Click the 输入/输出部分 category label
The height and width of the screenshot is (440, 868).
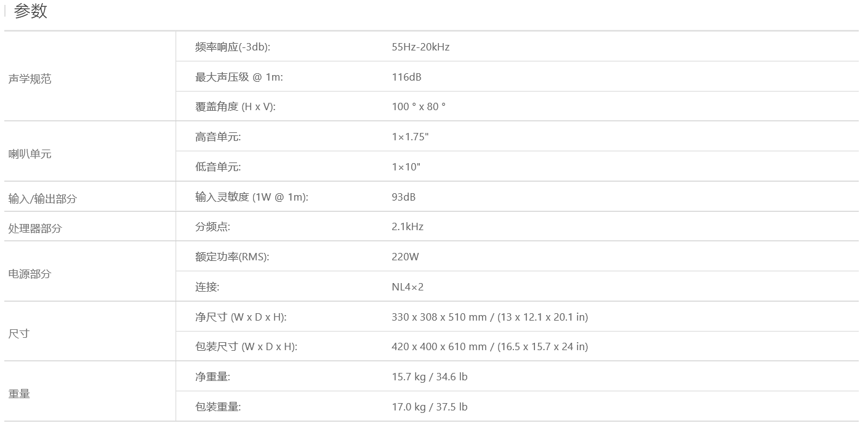[42, 199]
